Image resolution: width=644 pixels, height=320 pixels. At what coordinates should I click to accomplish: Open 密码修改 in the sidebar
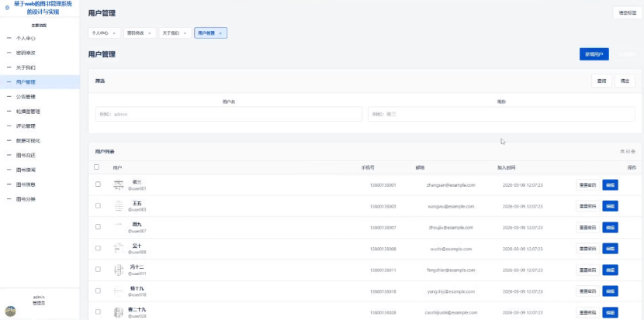(x=40, y=53)
